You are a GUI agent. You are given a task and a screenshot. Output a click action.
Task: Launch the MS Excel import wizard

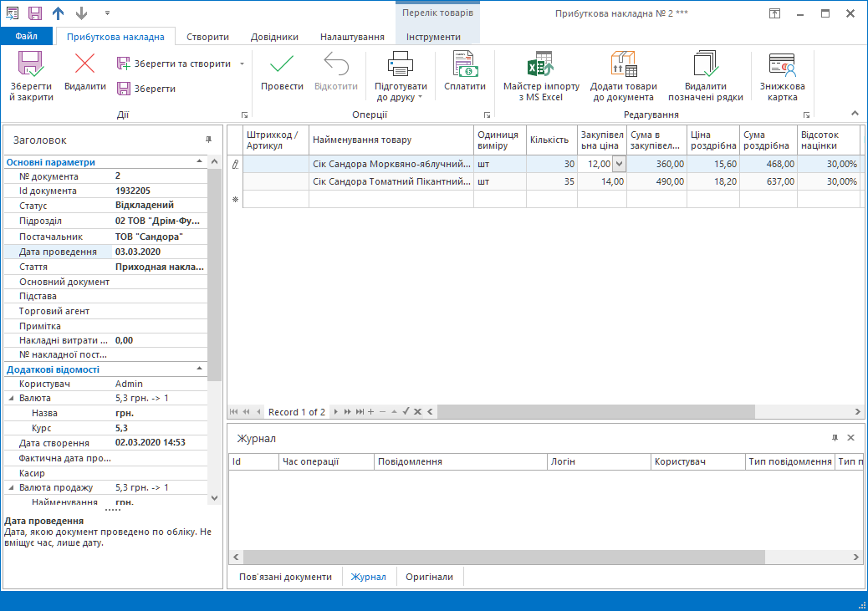(540, 64)
